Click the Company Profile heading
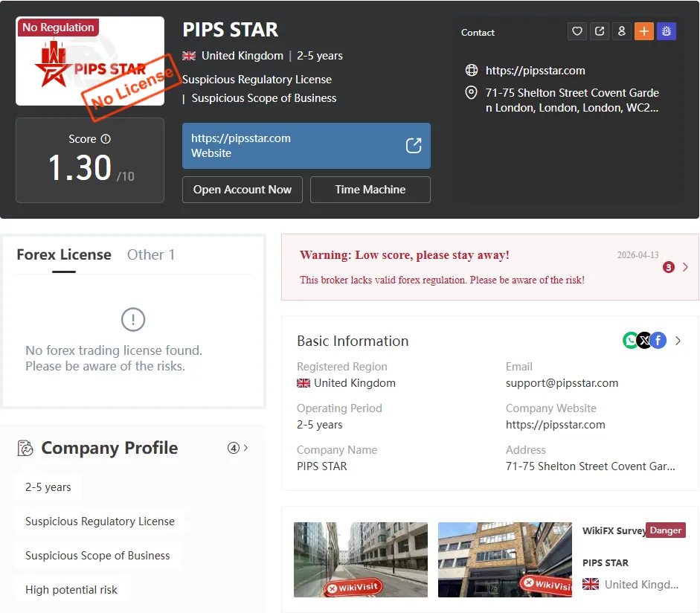 point(109,448)
